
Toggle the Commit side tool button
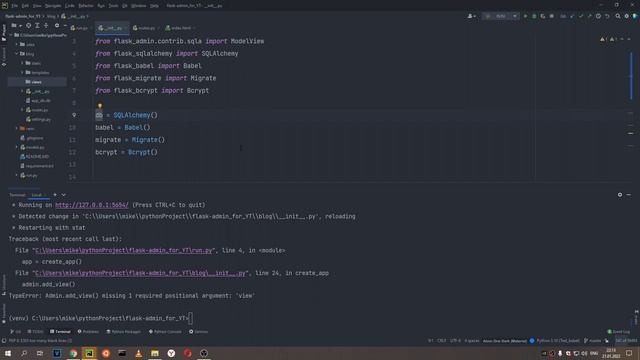pyautogui.click(x=4, y=56)
